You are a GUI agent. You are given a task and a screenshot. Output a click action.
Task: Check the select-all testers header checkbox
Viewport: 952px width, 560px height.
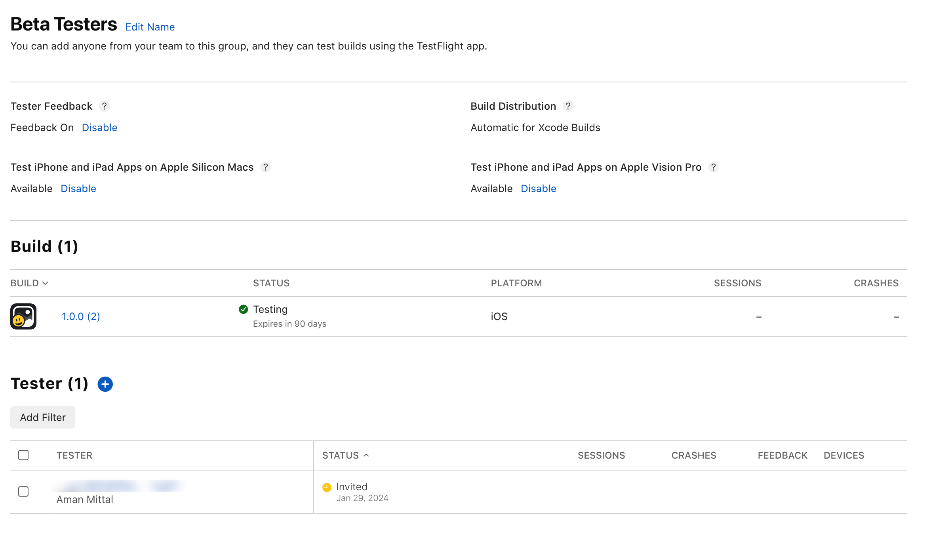tap(23, 455)
